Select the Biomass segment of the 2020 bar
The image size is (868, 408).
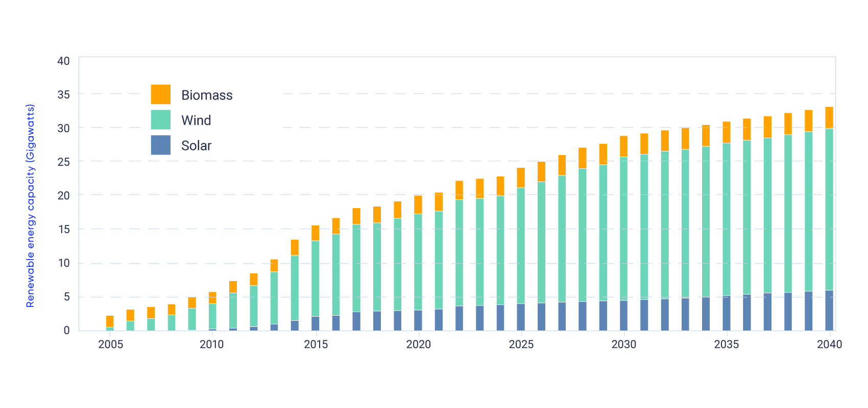(x=418, y=205)
